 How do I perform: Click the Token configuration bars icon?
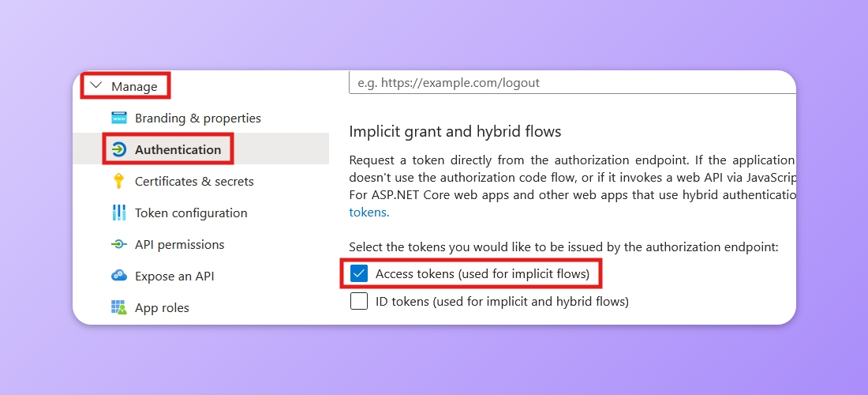click(x=119, y=213)
